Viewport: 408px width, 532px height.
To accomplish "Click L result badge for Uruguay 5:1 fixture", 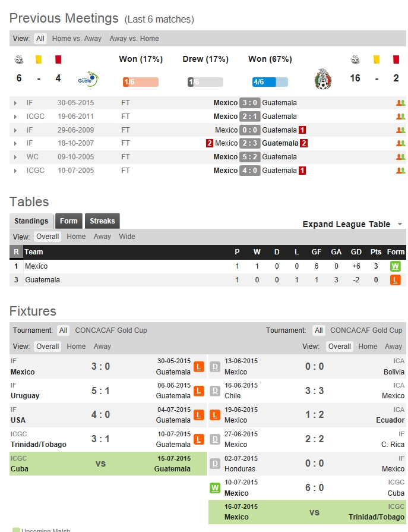I will [199, 391].
